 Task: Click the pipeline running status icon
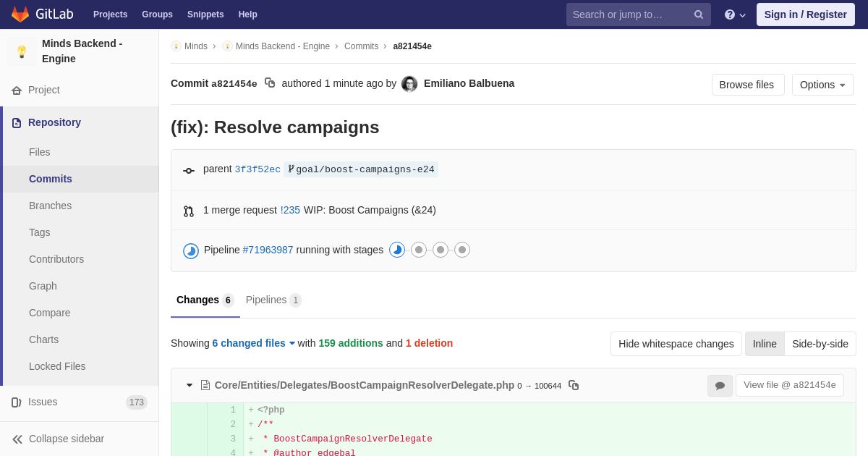pyautogui.click(x=191, y=250)
